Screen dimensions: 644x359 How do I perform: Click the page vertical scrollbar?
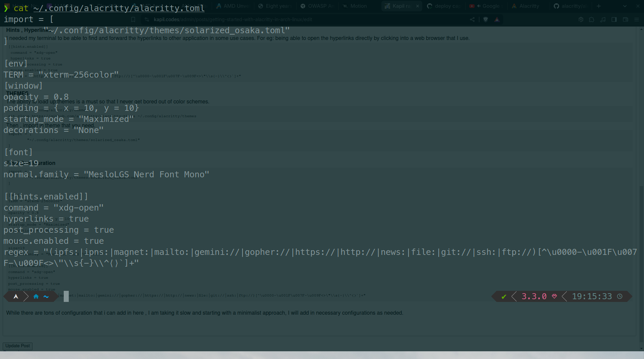coord(641,188)
